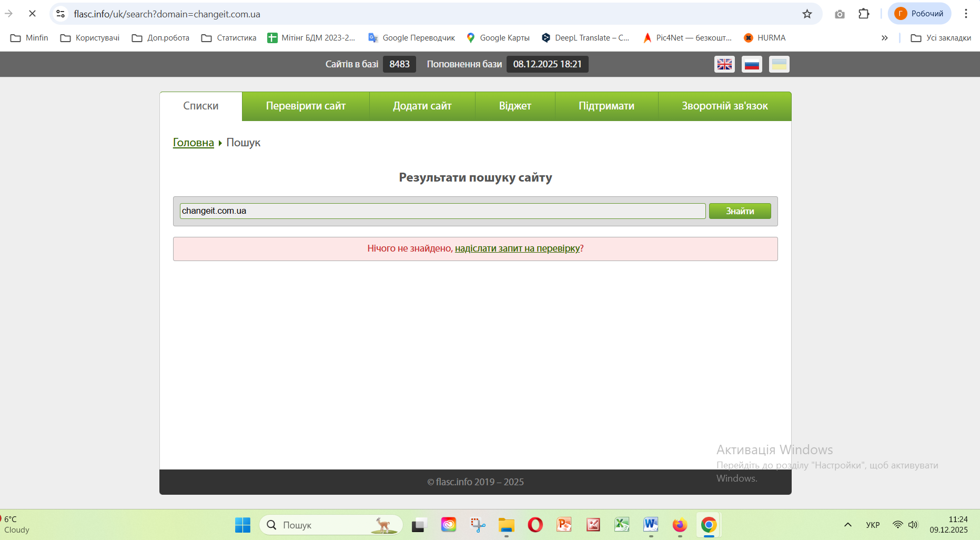This screenshot has width=980, height=540.
Task: Bookmark this page with the star icon
Action: 807,14
